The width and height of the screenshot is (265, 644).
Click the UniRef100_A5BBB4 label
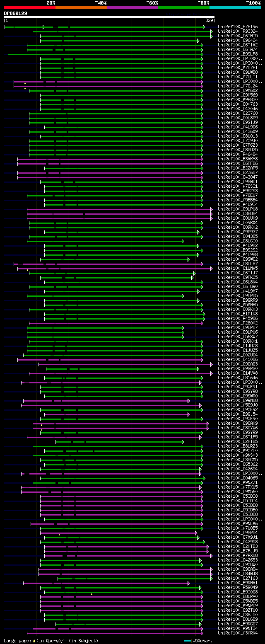[238, 200]
